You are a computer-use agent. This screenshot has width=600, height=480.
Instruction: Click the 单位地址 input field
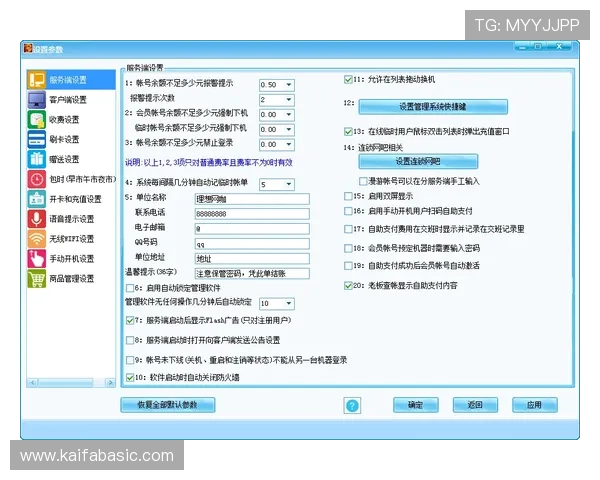(x=252, y=259)
